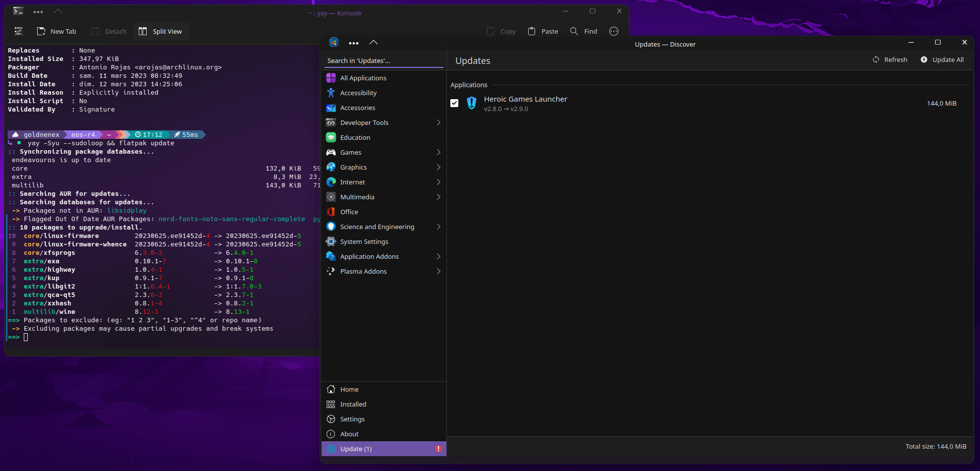The height and width of the screenshot is (471, 980).
Task: Select the Plasma Addons icon
Action: [x=331, y=271]
